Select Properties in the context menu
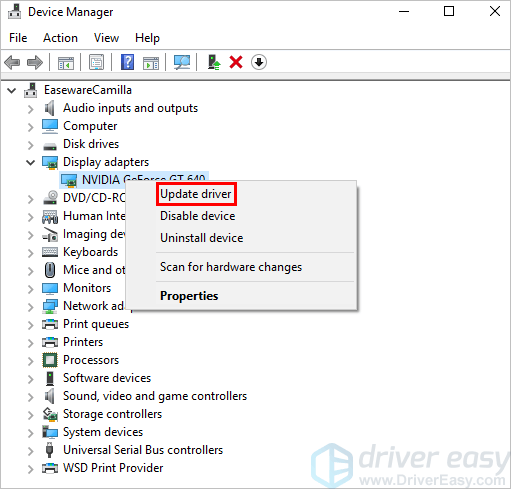 coord(189,296)
